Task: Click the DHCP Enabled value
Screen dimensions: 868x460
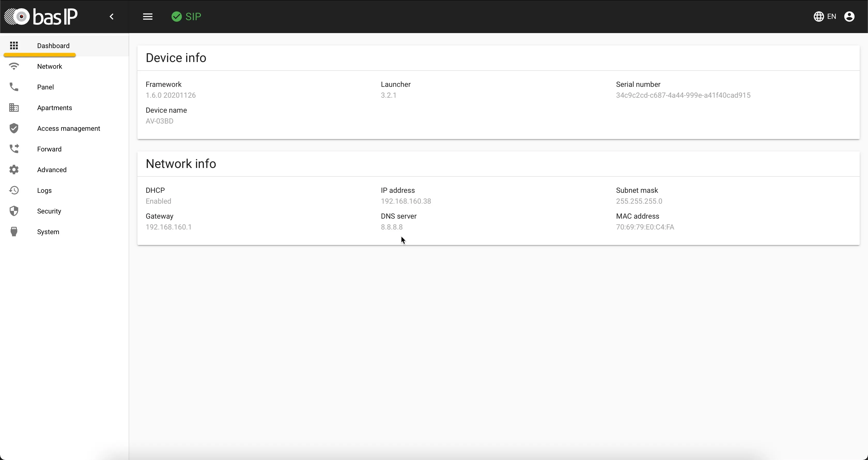Action: (158, 201)
